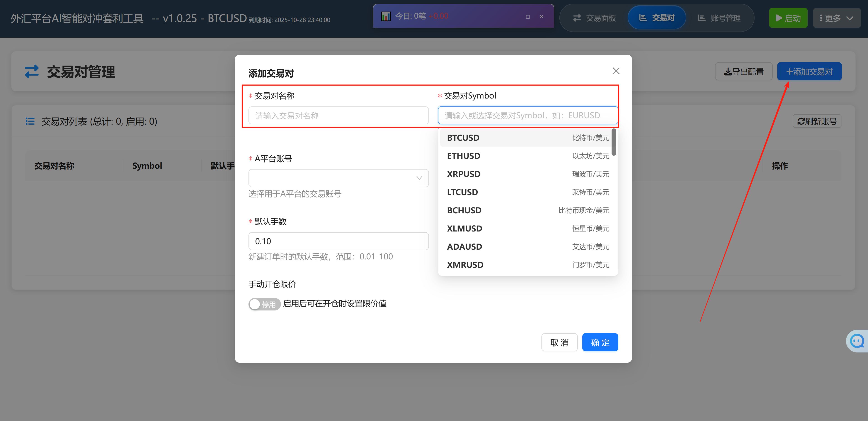Expand the A平台账号 dropdown
868x421 pixels.
[338, 178]
